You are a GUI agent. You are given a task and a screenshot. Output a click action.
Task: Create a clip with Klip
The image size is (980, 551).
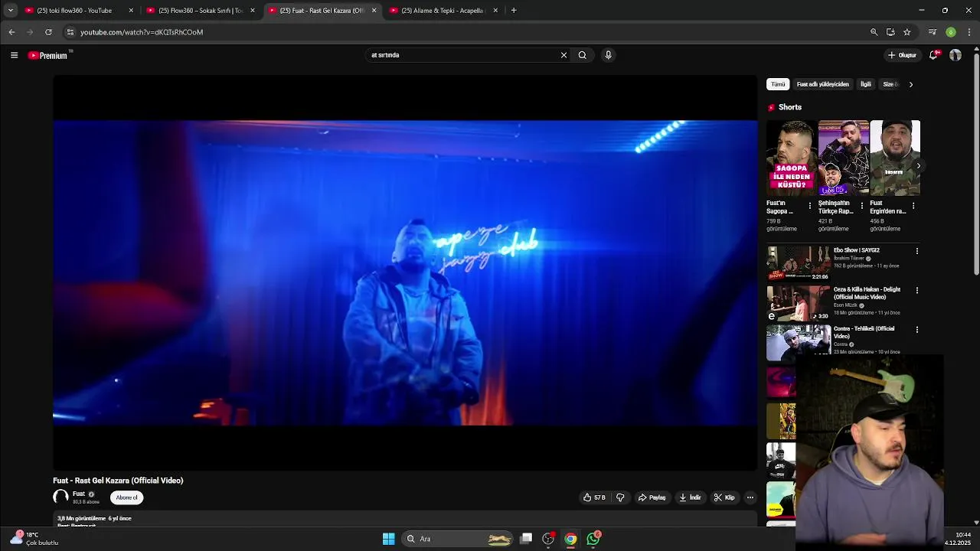[724, 497]
